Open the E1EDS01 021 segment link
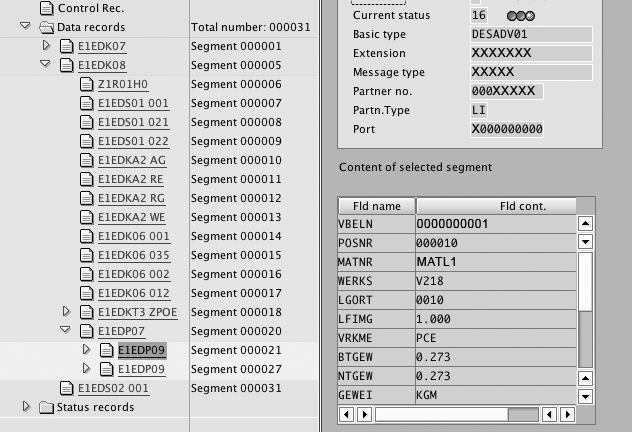This screenshot has height=432, width=632. click(133, 123)
